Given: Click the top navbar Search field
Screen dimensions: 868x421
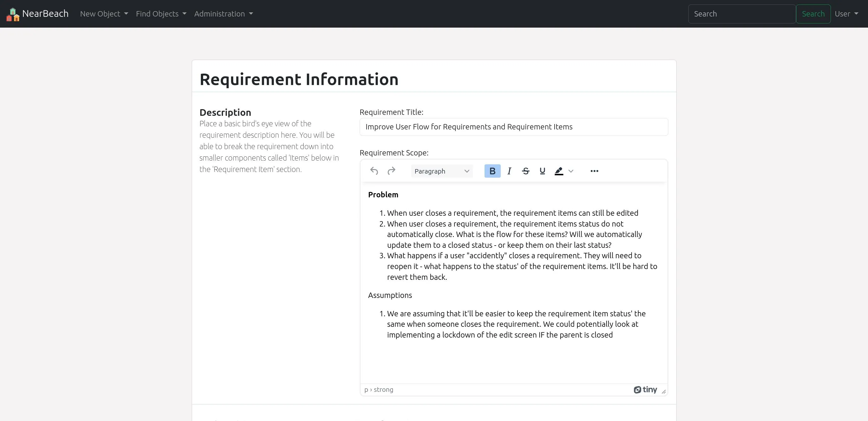Looking at the screenshot, I should pyautogui.click(x=742, y=14).
